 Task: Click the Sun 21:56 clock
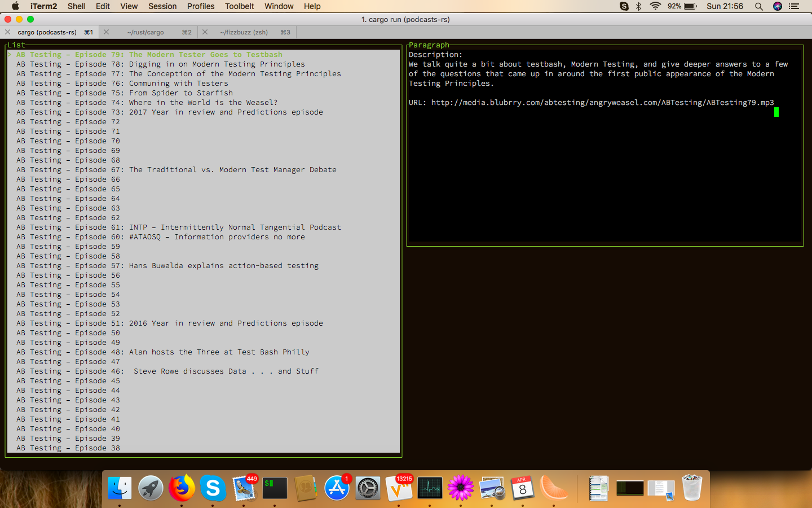click(x=725, y=6)
